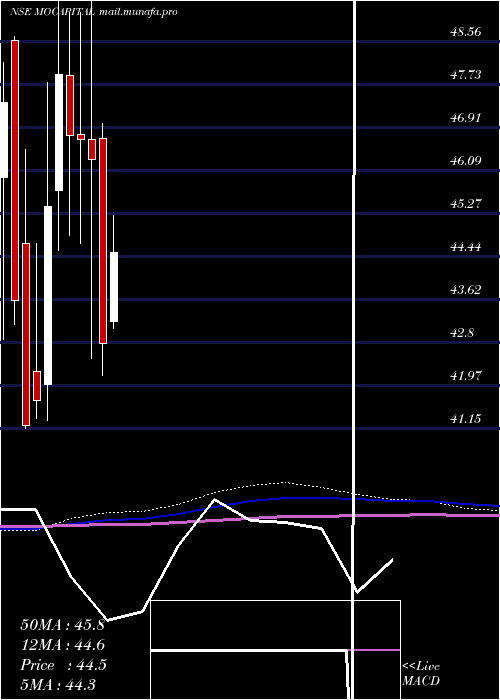
Task: Click the 41.15 price axis label
Action: pos(466,418)
